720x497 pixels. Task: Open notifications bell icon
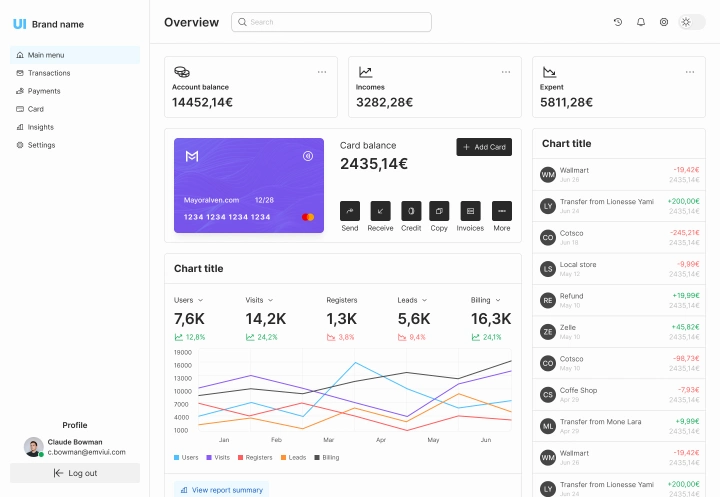pyautogui.click(x=641, y=22)
